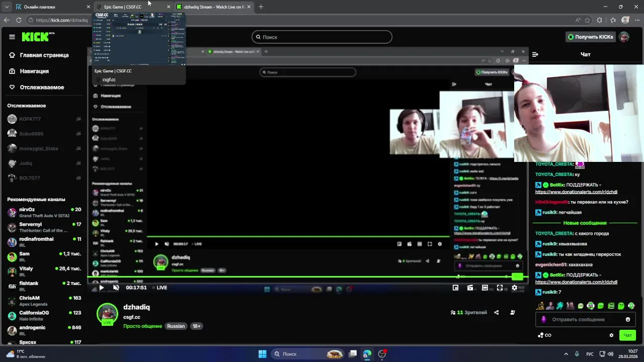Play the stream with the play button

pyautogui.click(x=101, y=288)
